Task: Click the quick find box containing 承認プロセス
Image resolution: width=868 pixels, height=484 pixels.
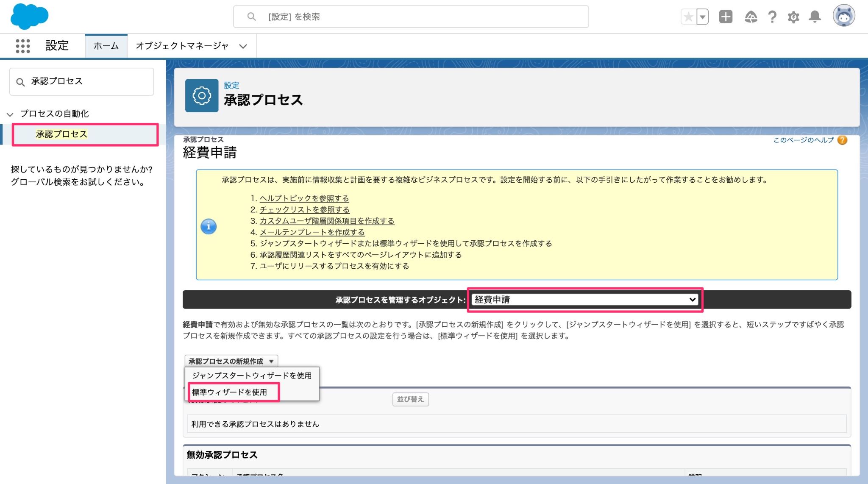Action: (81, 81)
